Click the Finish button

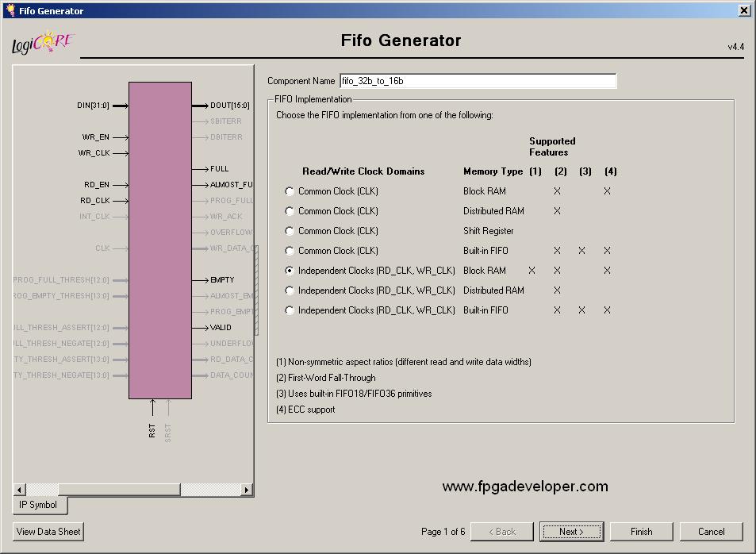641,531
